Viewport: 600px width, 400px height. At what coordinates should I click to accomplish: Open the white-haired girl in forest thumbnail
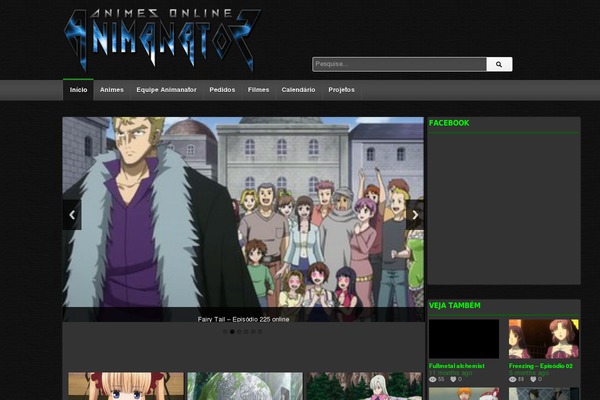(x=364, y=386)
